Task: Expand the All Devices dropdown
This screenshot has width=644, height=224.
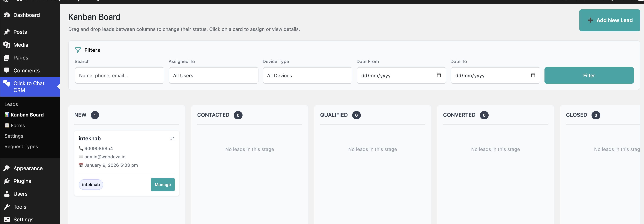Action: pos(307,75)
